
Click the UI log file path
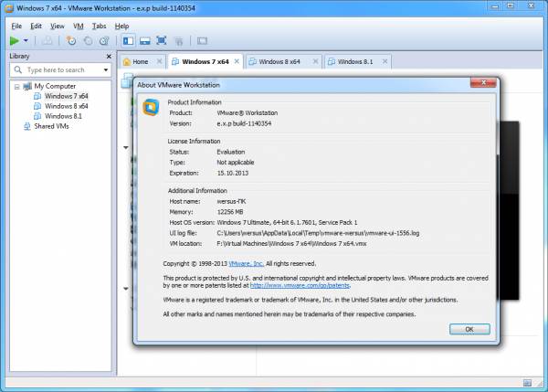[318, 233]
